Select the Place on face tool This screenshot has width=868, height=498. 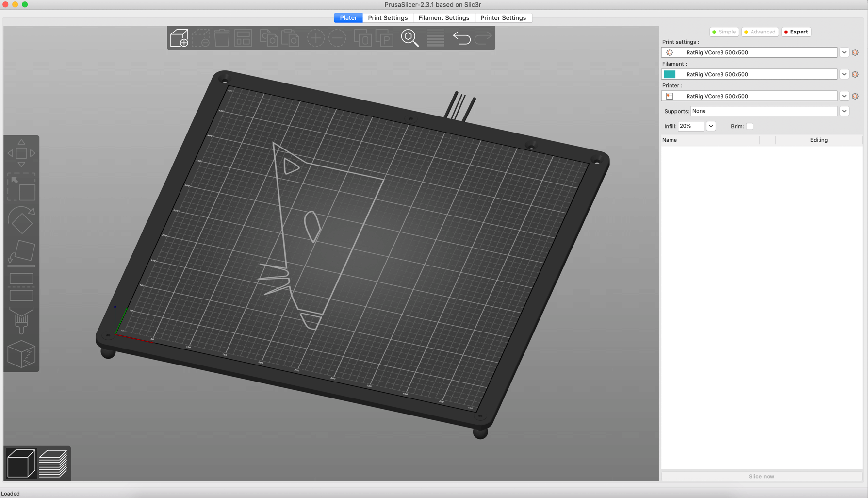click(x=21, y=253)
